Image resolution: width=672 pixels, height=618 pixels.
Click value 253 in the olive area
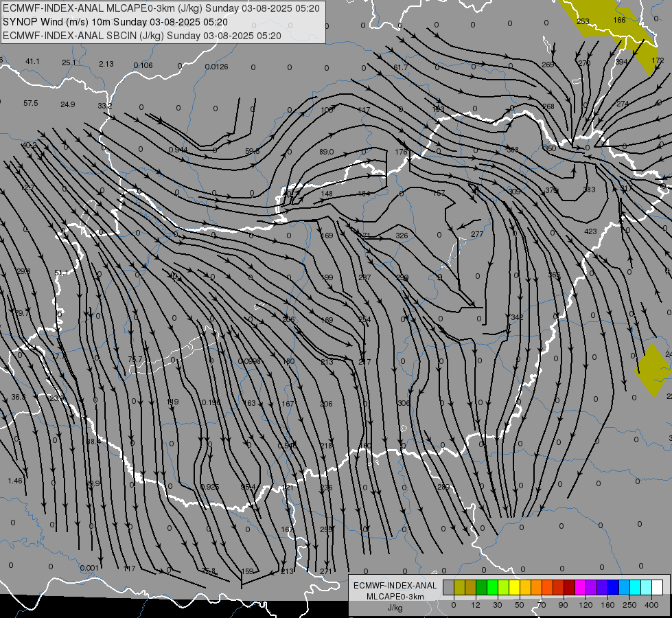click(583, 21)
